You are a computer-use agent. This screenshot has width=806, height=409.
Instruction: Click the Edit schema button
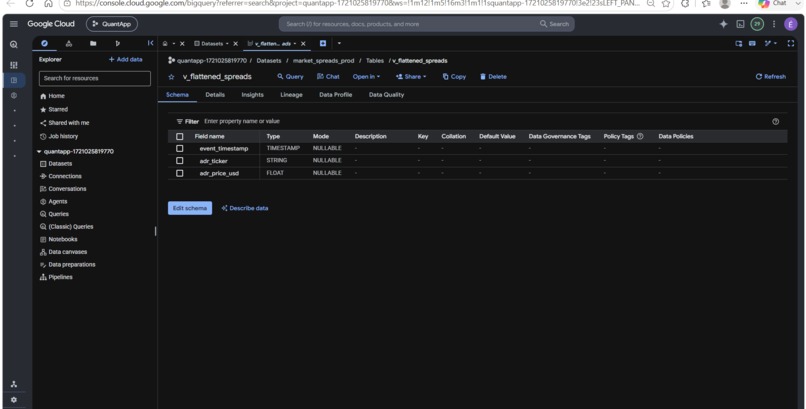tap(190, 208)
